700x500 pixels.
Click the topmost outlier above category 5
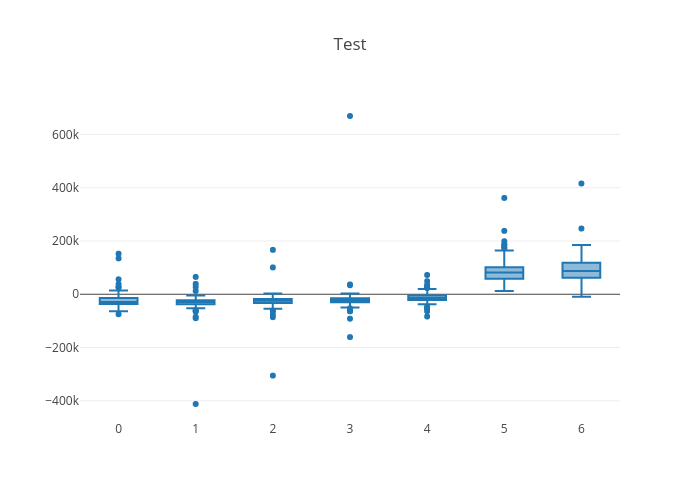click(504, 198)
